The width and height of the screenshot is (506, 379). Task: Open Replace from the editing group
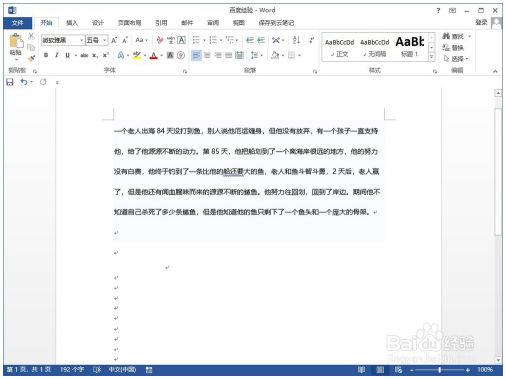[x=453, y=48]
